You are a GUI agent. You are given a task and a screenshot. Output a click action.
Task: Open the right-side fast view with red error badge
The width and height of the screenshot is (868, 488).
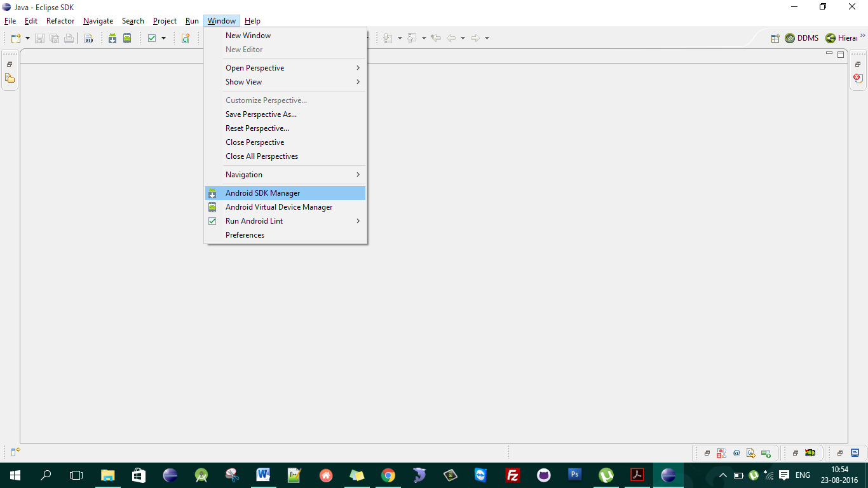(858, 78)
